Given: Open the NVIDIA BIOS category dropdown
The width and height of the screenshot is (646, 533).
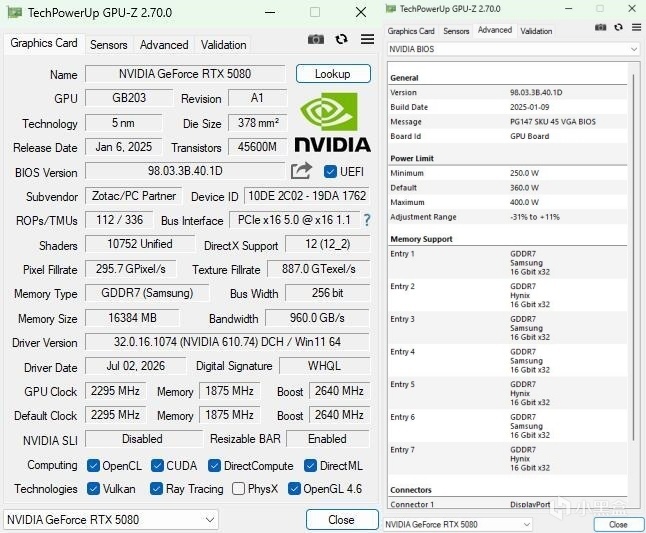Looking at the screenshot, I should click(513, 49).
